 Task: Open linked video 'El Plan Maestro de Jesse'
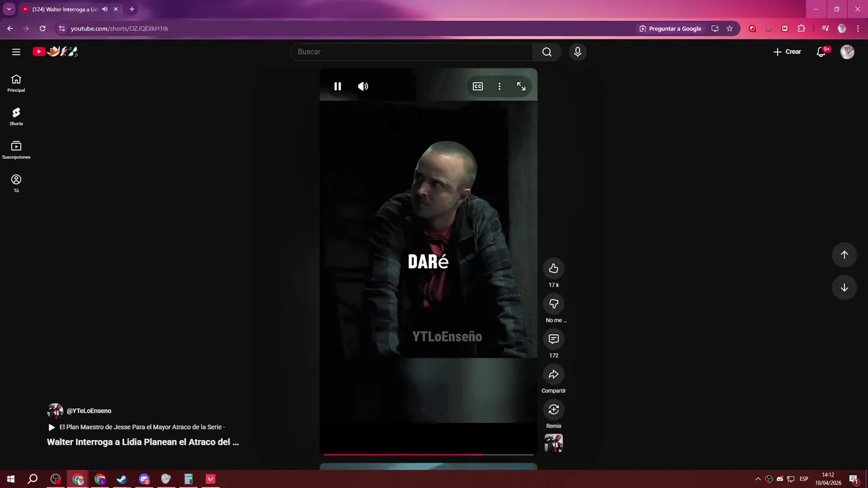pos(136,427)
